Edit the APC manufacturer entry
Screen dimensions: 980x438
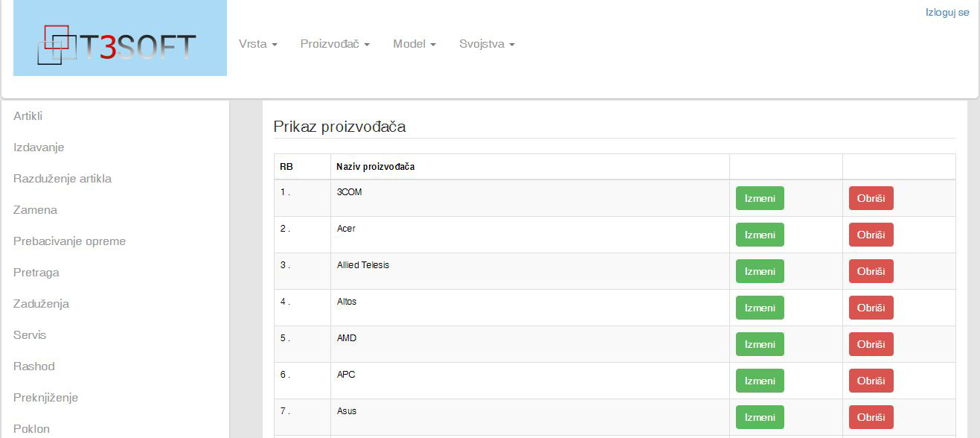760,381
